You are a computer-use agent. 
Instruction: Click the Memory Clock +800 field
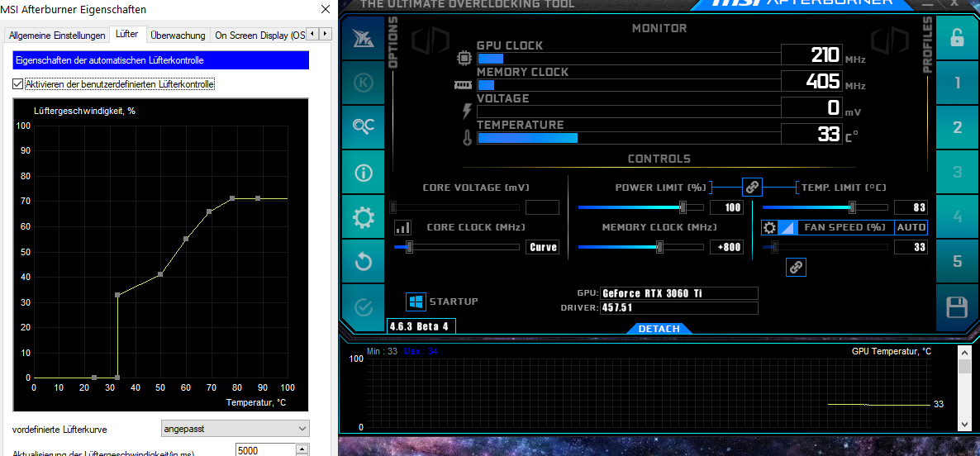point(726,247)
